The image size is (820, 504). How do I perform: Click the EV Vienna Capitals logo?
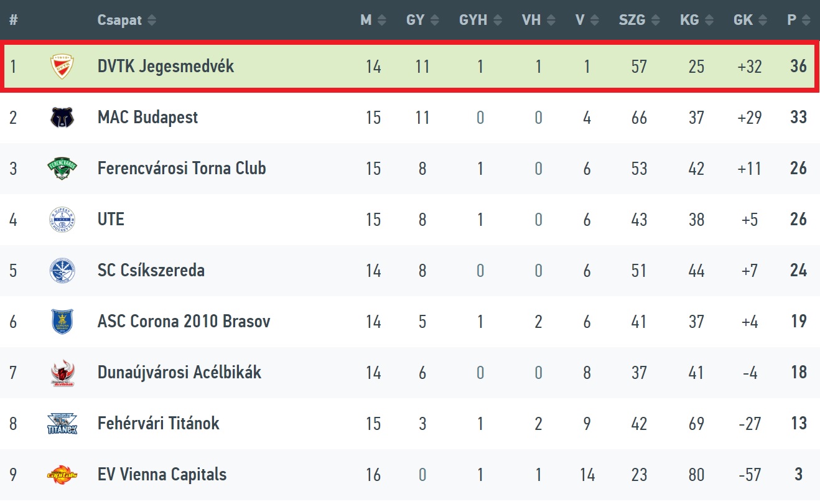(x=62, y=475)
